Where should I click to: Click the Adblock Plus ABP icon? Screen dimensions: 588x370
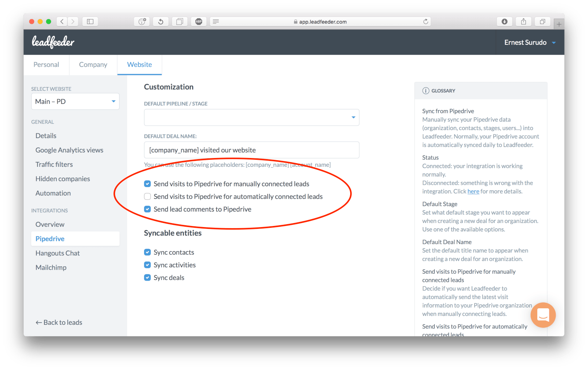(199, 21)
